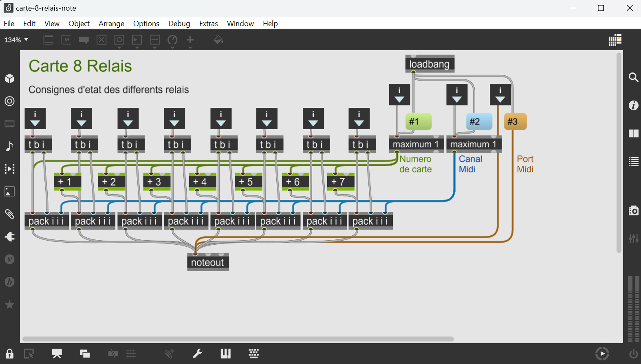Screen dimensions: 641x364
Task: Open the Debug menu
Action: click(x=179, y=24)
